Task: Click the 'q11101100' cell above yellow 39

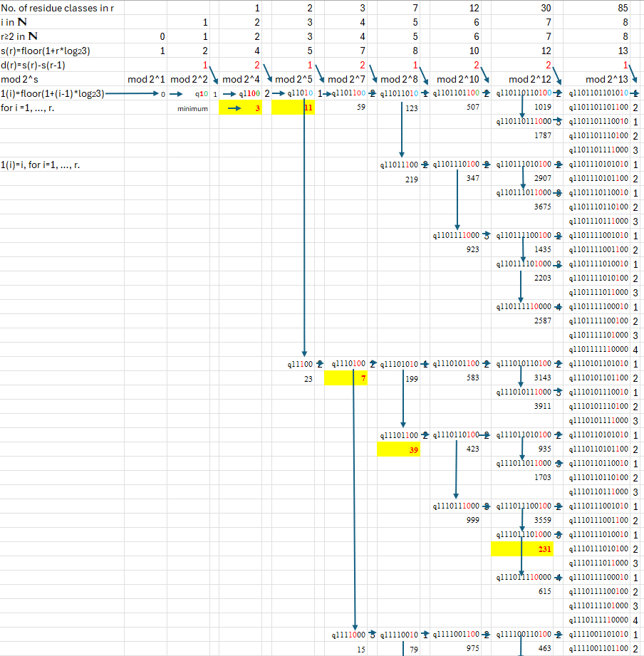Action: coord(399,435)
